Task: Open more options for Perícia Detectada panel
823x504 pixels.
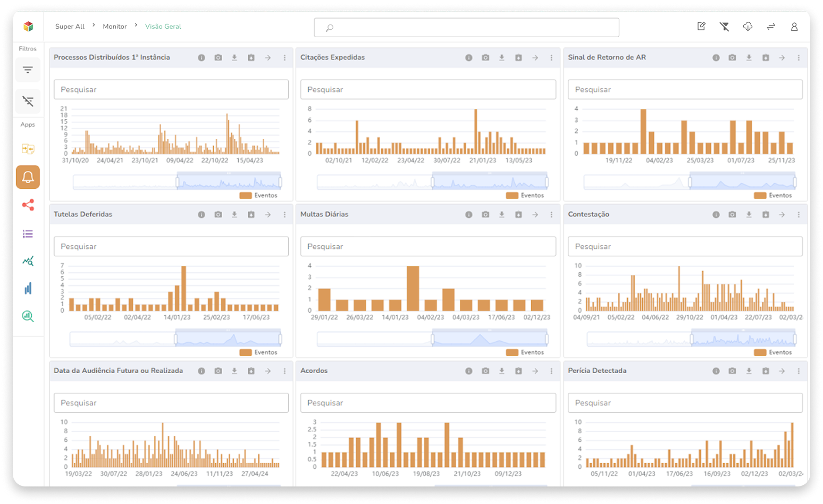Action: 799,371
